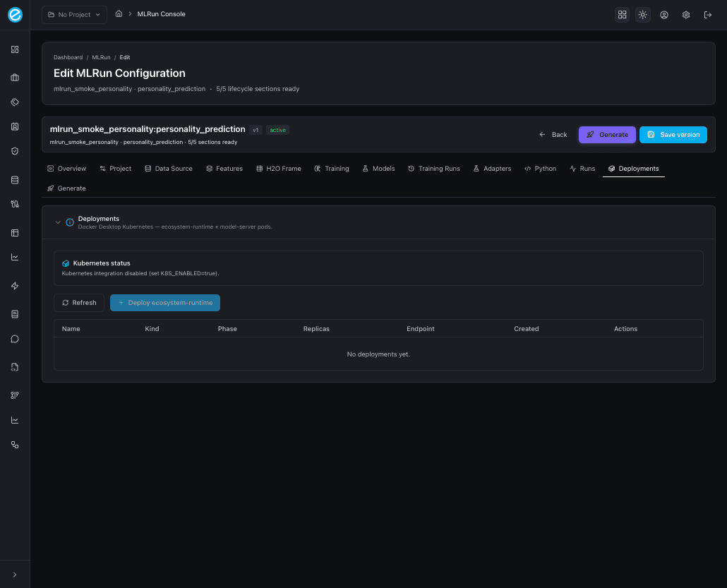
Task: Open the MLRun breadcrumb link
Action: (101, 57)
